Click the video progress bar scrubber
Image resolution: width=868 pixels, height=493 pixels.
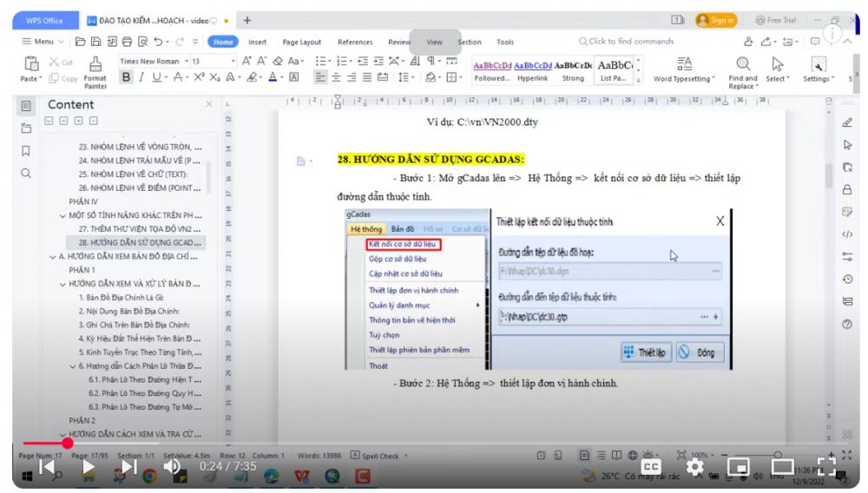coord(67,444)
